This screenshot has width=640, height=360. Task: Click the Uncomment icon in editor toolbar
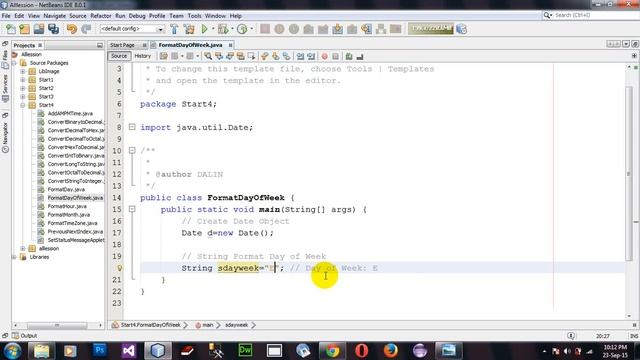pos(360,56)
